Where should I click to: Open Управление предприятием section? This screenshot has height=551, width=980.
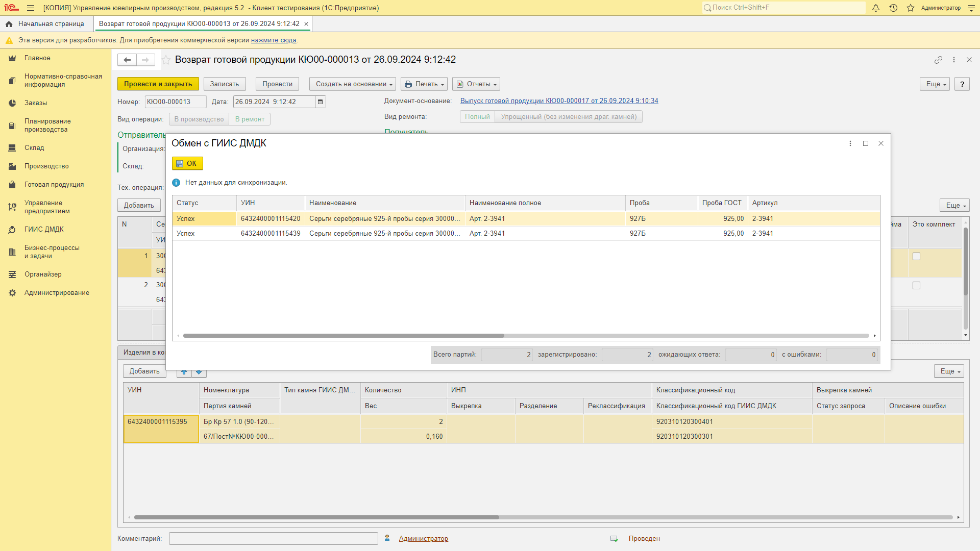tap(47, 207)
